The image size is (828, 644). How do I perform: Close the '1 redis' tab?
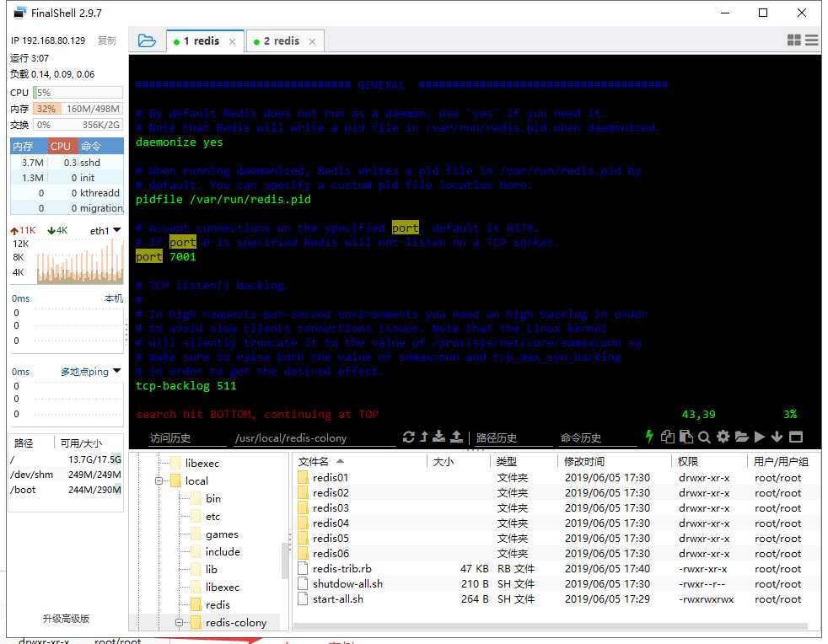pos(233,41)
